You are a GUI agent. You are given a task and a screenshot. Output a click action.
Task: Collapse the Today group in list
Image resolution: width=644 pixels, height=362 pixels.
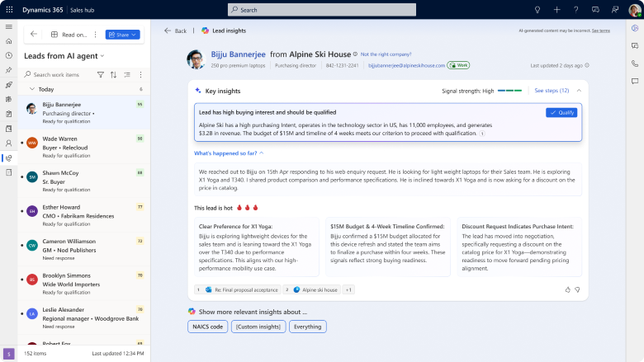tap(31, 89)
